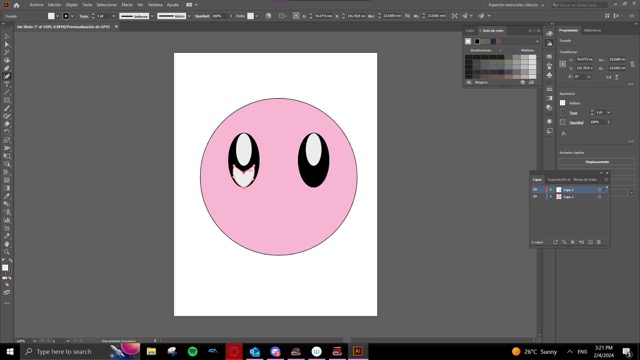Switch to the Mesas de trabajo tab
The image size is (640, 360).
(x=585, y=180)
